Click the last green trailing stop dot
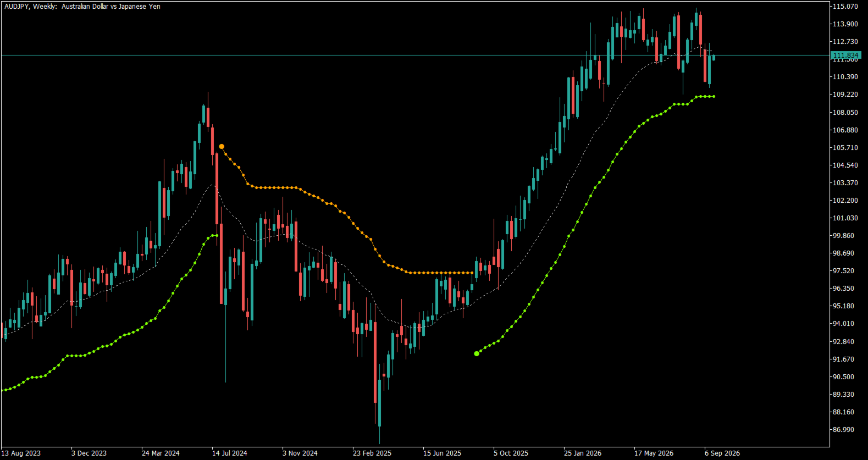Image resolution: width=868 pixels, height=460 pixels. tap(714, 97)
